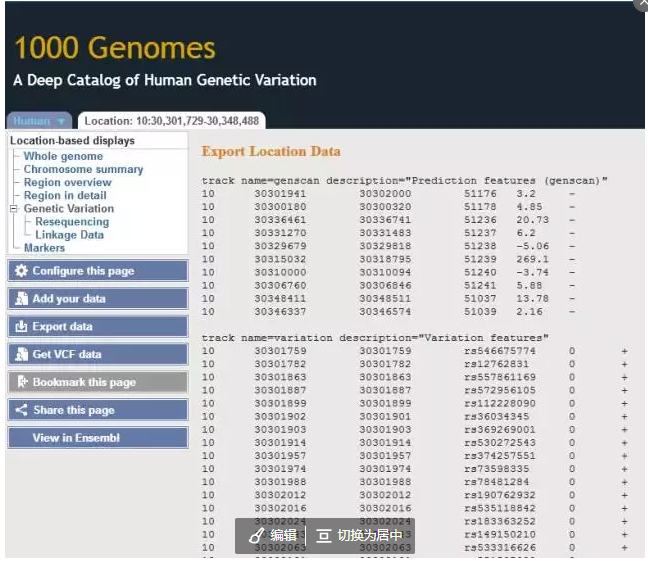Select the rs533316626 variant ID
This screenshot has height=563, width=648.
tap(500, 548)
